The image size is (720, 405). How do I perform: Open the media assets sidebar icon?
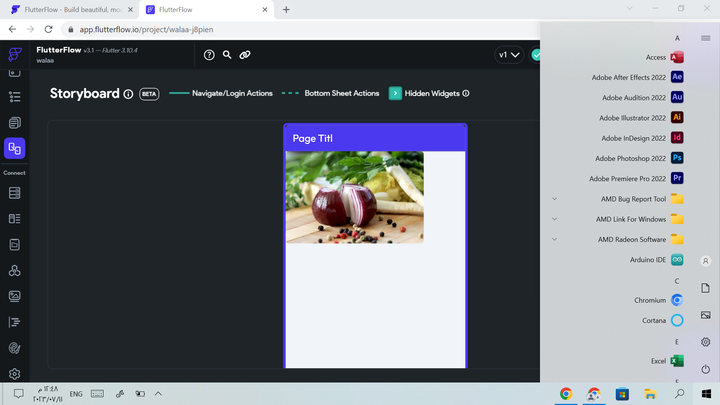coord(14,296)
